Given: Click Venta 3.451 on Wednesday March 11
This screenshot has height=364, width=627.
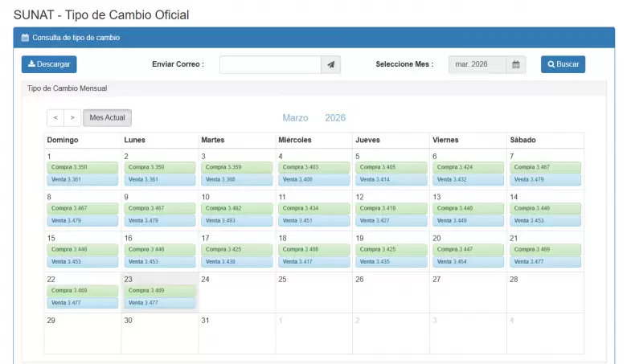Looking at the screenshot, I should pos(314,220).
